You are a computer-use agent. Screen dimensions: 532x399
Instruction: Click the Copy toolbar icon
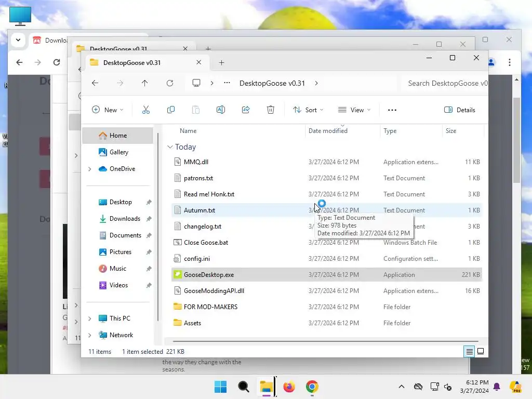(x=170, y=110)
